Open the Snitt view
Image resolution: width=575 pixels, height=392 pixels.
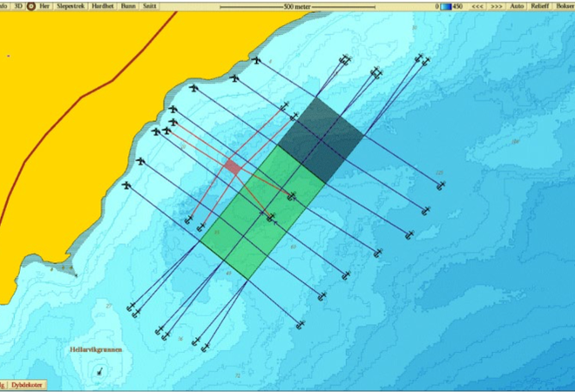click(x=150, y=5)
